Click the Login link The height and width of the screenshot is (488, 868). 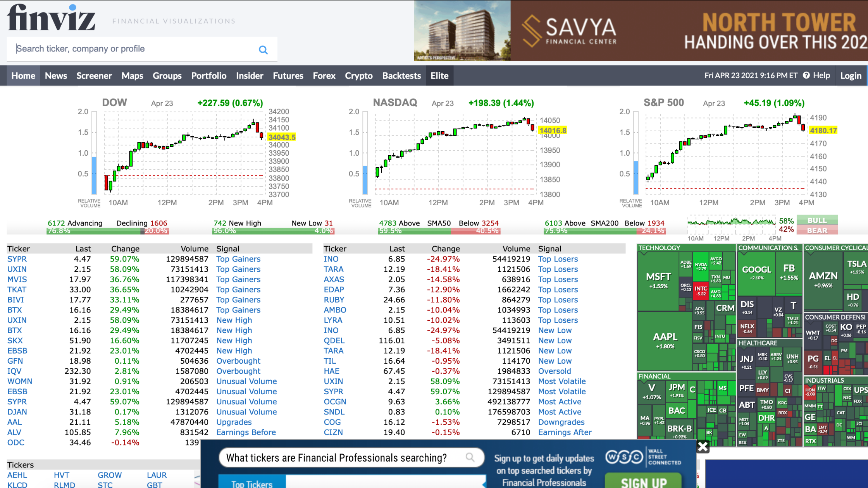851,76
